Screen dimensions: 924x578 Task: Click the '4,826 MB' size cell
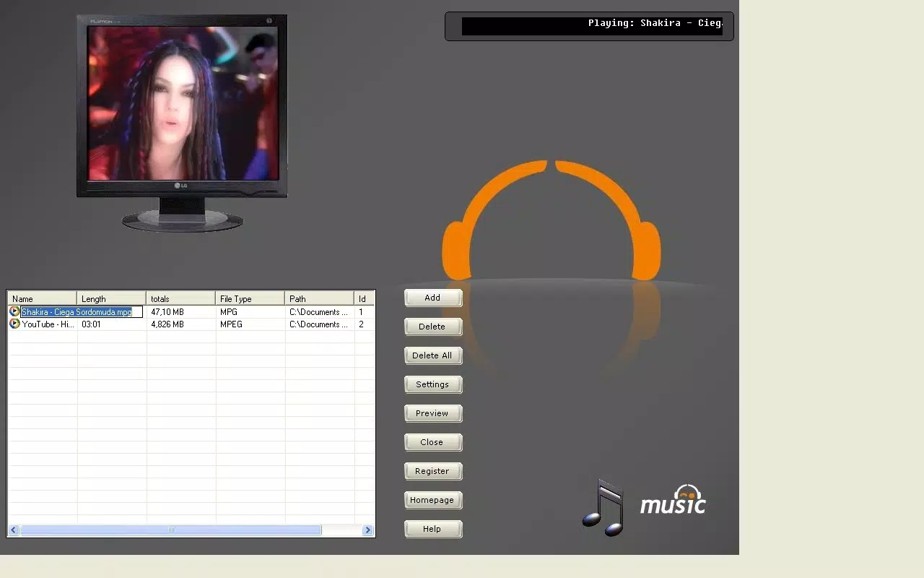(x=167, y=324)
